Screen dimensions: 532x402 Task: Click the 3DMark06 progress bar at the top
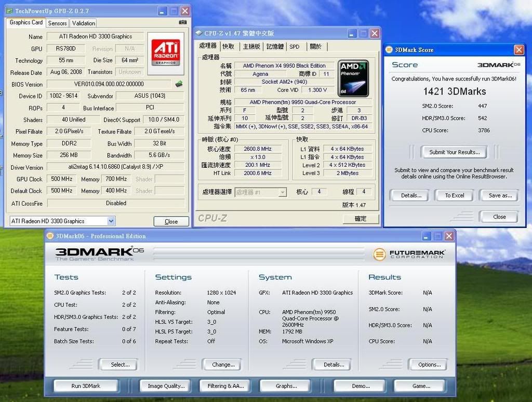coord(259,254)
